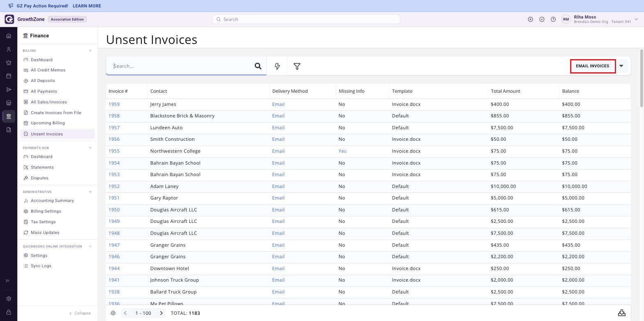Click the Yes missing info link for Northwestern College

pyautogui.click(x=342, y=151)
